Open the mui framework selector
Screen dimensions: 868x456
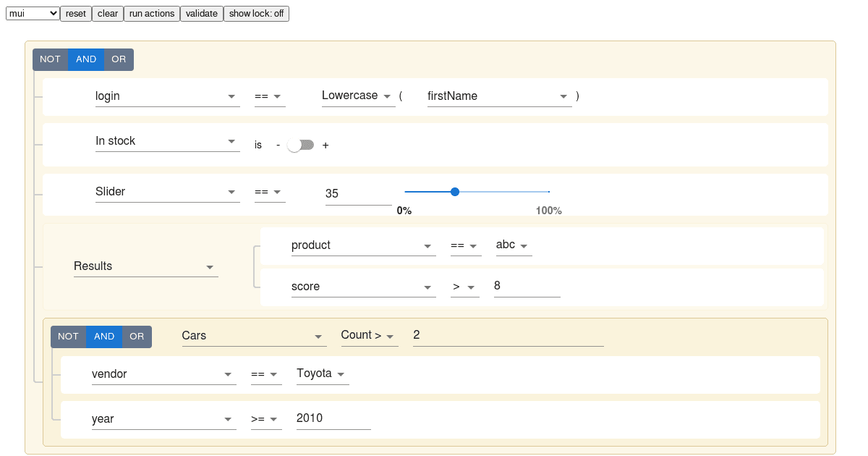click(31, 13)
